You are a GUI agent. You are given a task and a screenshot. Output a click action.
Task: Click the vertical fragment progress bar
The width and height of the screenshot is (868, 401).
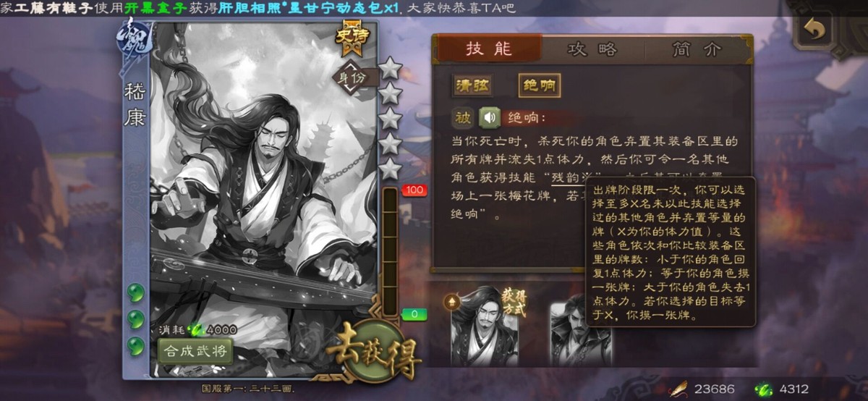pyautogui.click(x=390, y=246)
